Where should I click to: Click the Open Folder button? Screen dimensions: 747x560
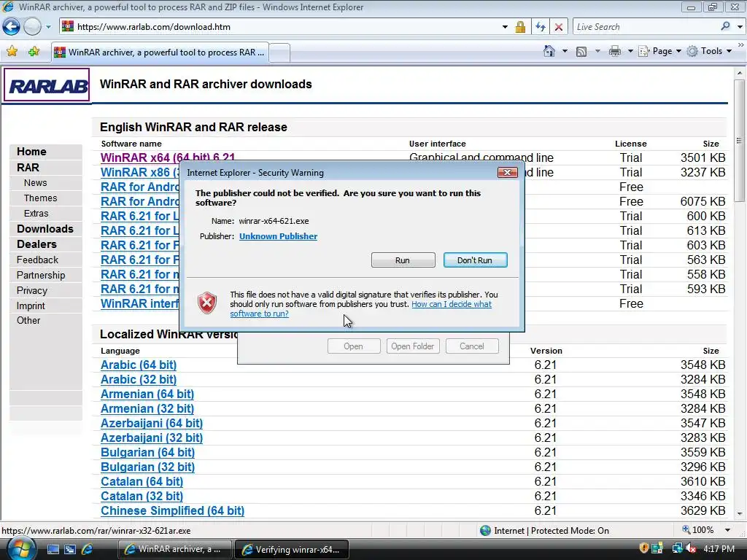point(413,346)
